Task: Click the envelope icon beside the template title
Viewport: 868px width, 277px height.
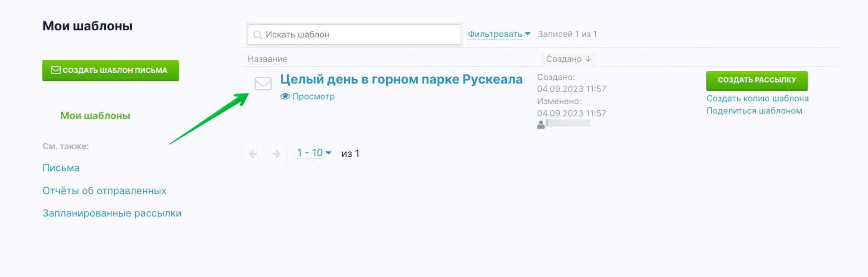Action: (x=263, y=83)
